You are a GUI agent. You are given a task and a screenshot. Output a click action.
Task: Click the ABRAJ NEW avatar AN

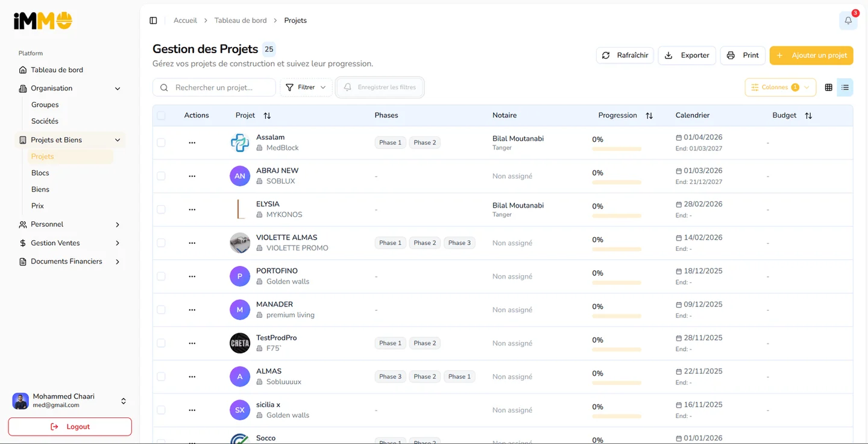tap(240, 176)
